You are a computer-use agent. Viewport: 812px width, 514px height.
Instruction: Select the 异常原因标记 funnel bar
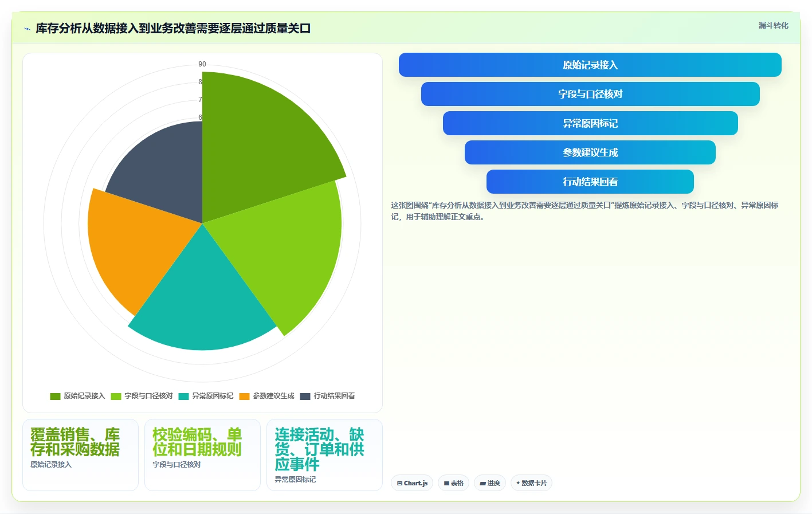coord(590,123)
